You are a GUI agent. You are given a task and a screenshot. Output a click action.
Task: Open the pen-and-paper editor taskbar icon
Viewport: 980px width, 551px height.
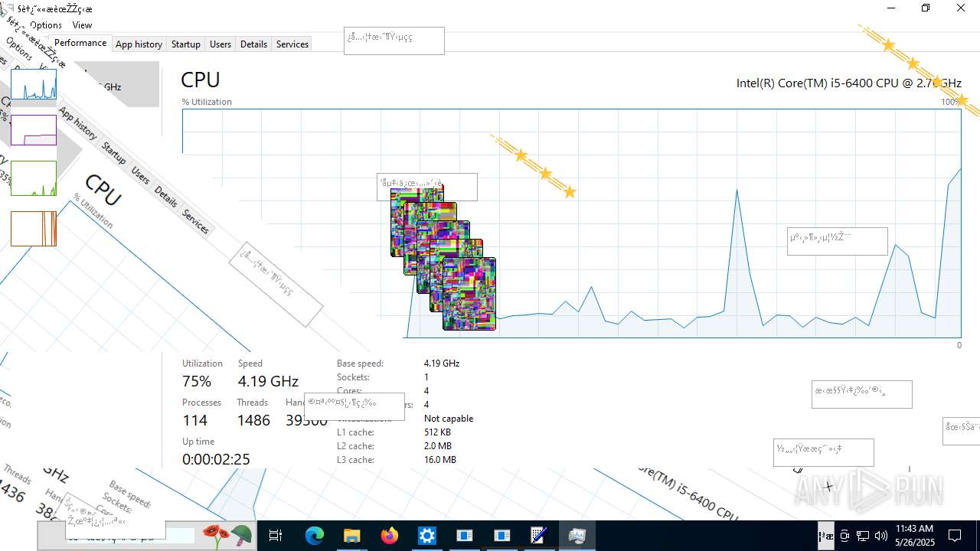pos(540,536)
